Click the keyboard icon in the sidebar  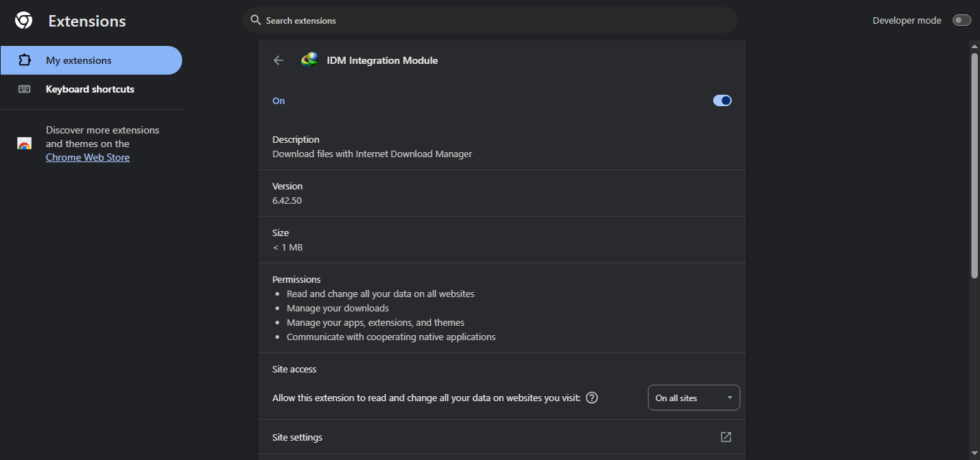click(x=24, y=89)
